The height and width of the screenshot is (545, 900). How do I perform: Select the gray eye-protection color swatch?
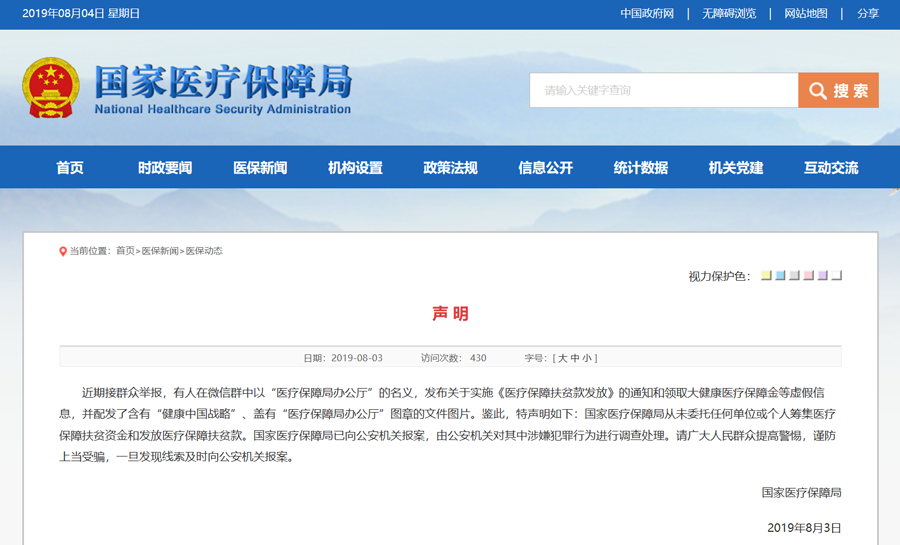click(x=794, y=275)
